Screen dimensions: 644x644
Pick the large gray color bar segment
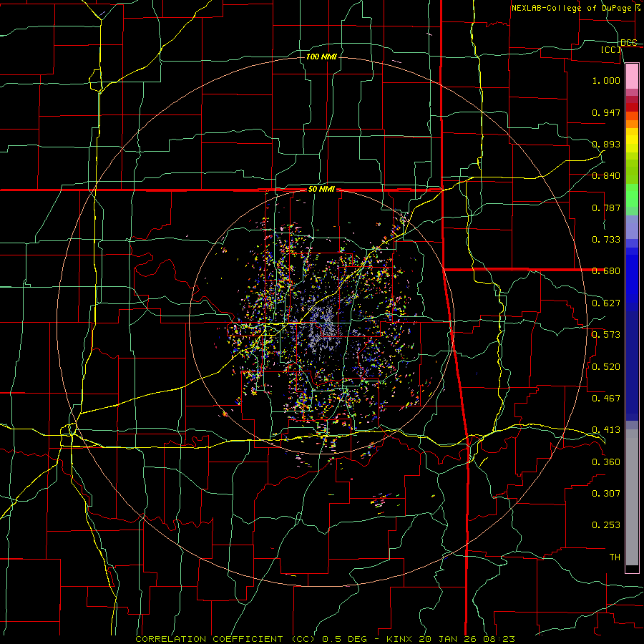(632, 497)
